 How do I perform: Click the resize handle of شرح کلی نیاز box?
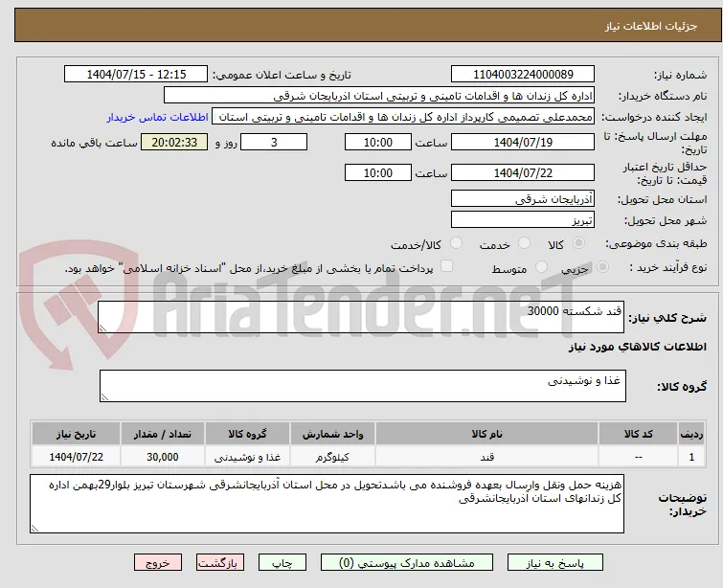point(102,328)
